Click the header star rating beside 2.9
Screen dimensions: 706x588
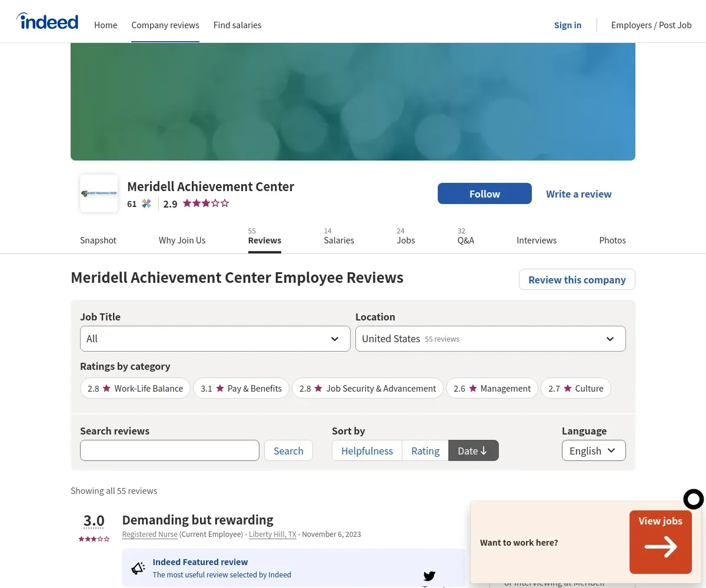click(205, 203)
